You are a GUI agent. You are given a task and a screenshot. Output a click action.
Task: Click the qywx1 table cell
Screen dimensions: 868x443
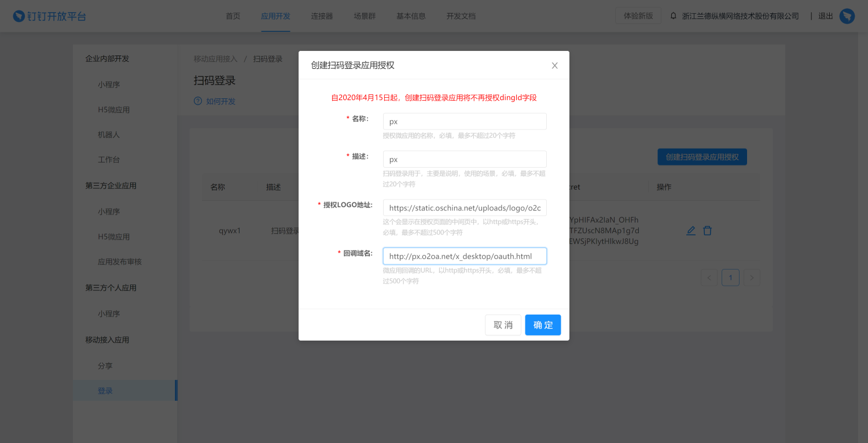pos(230,231)
